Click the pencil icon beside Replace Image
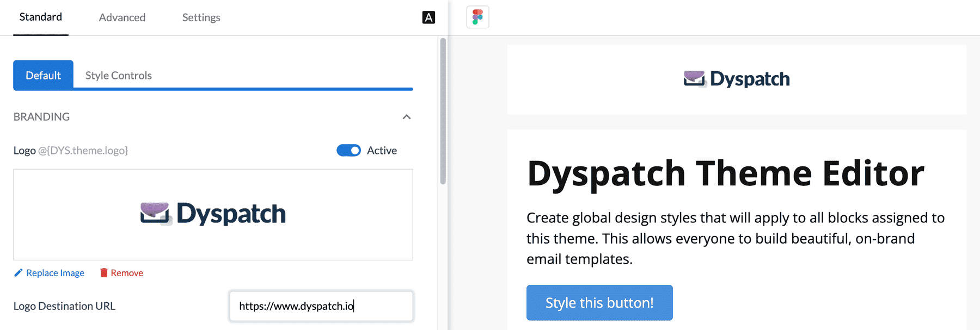Viewport: 980px width, 330px height. tap(18, 272)
